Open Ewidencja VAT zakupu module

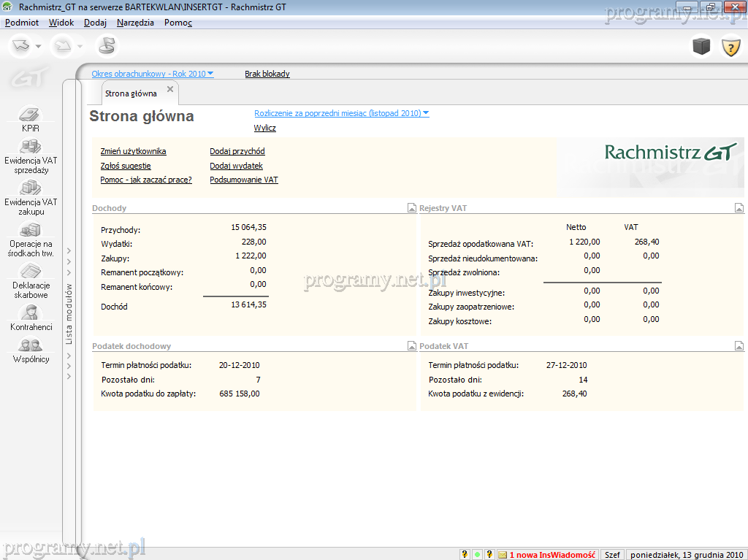31,196
